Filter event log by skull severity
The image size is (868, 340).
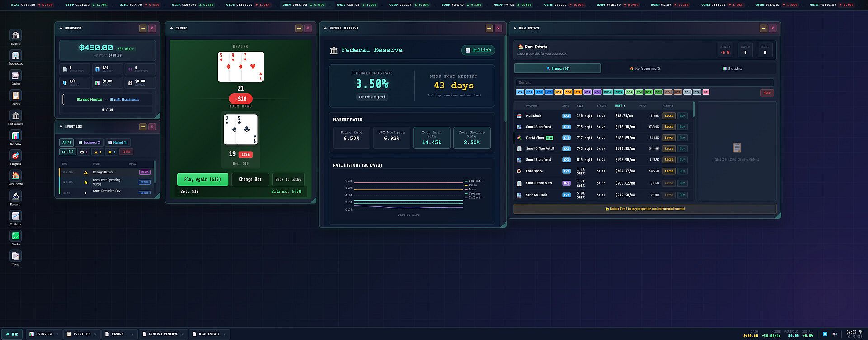(x=84, y=152)
